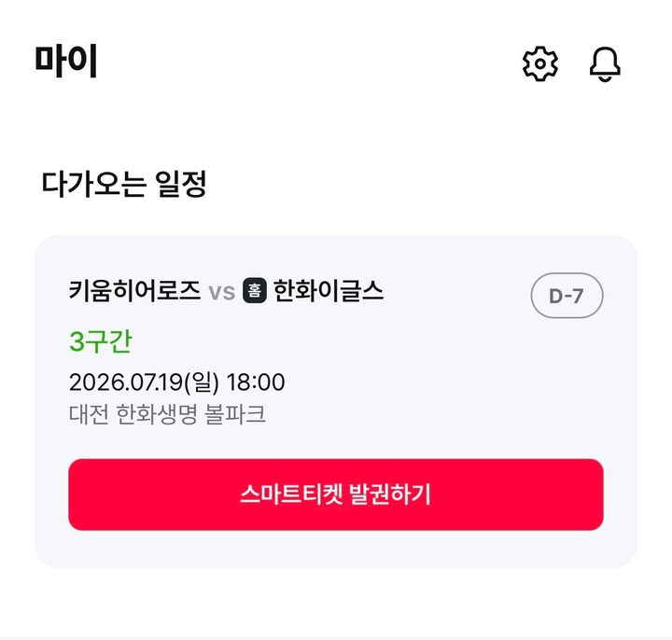Select the 한화생명 볼파크 stadium name
This screenshot has width=672, height=640.
click(191, 414)
